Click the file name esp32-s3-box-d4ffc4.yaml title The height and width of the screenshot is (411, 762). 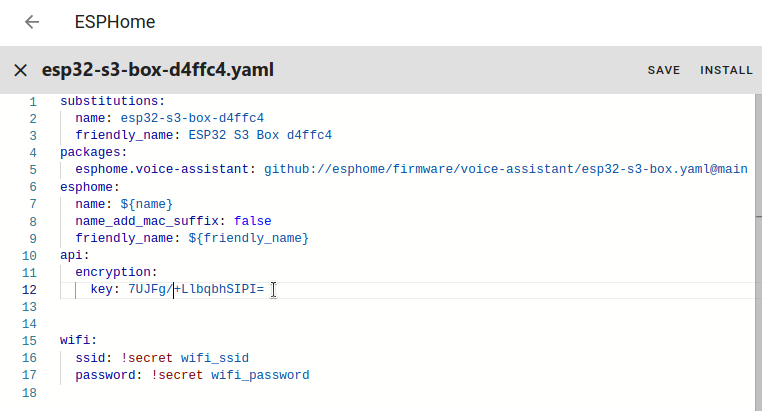pyautogui.click(x=157, y=70)
